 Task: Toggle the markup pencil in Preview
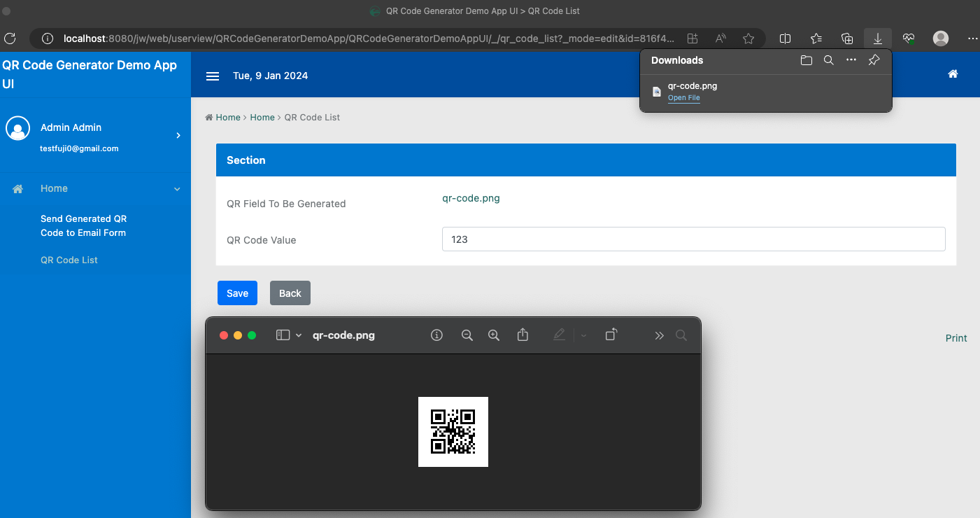[559, 335]
